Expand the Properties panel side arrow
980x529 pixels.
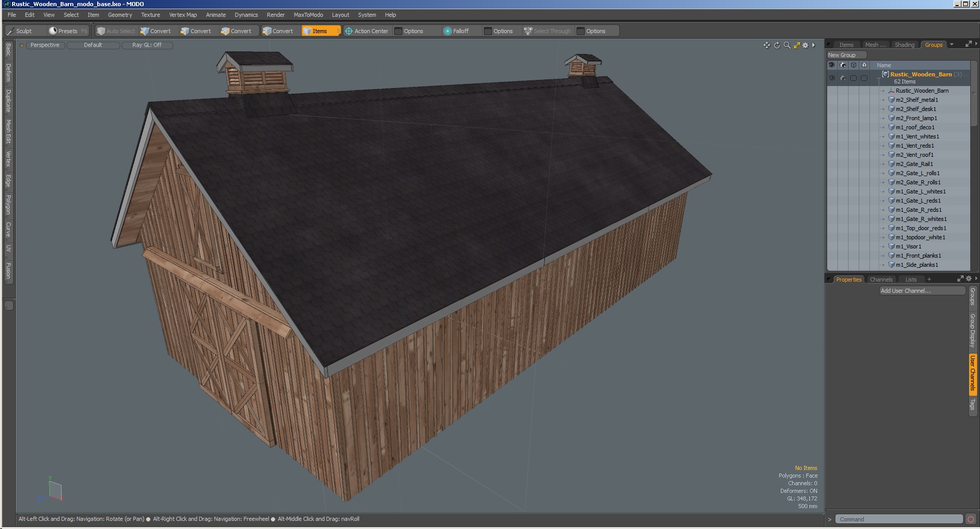point(976,279)
